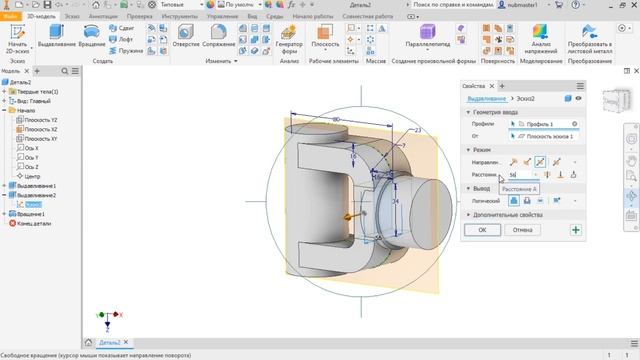Select the Параллелепипед freeform box tool

point(427,37)
